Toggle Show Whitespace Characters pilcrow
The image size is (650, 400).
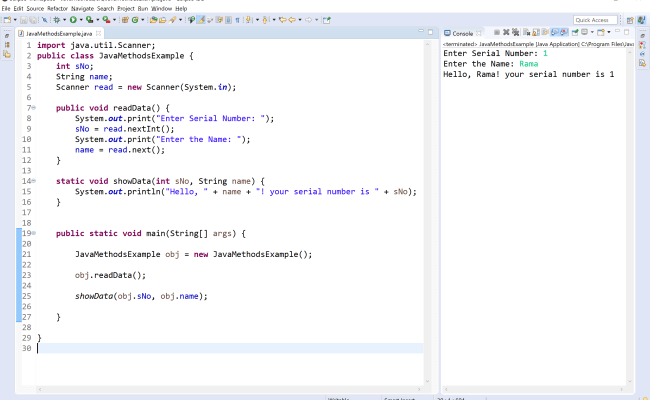tap(238, 20)
